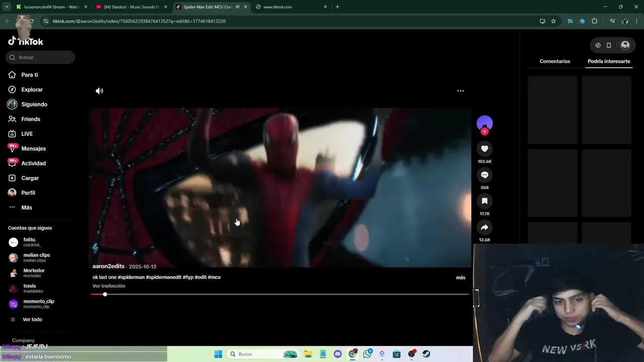644x362 pixels.
Task: Open Chrome media controls icon
Action: pos(612,21)
